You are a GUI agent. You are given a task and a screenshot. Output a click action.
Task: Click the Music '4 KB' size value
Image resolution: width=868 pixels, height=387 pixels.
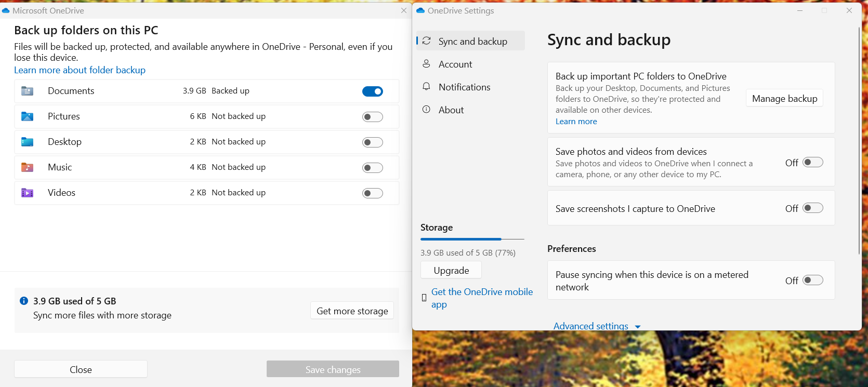coord(198,167)
